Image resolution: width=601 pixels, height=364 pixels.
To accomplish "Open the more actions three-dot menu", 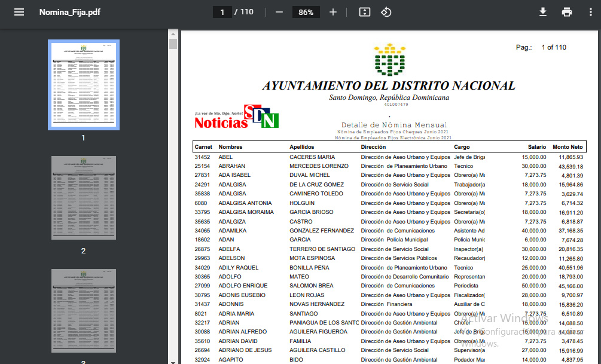I will coord(590,12).
